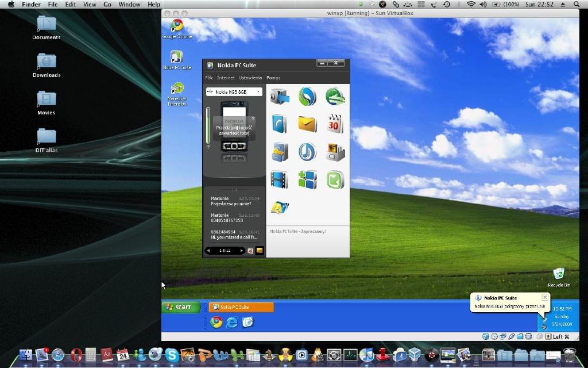Select the Menedżer Finansów desktop shortcut
This screenshot has height=368, width=588.
177,94
